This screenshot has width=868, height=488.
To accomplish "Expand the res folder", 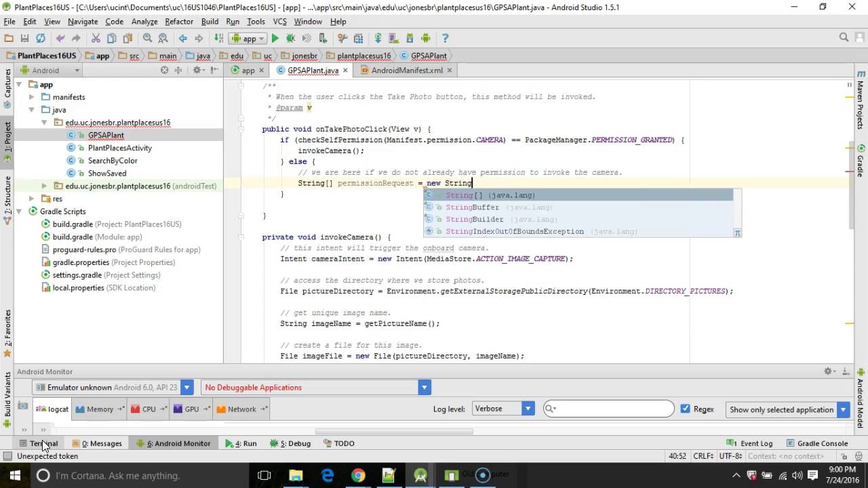I will click(x=32, y=199).
